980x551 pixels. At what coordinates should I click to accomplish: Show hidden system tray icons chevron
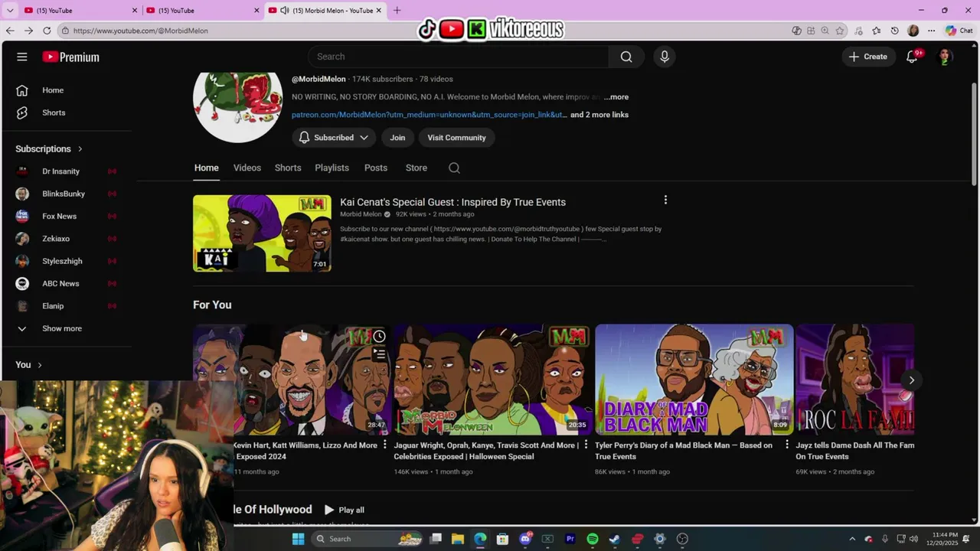pyautogui.click(x=851, y=539)
